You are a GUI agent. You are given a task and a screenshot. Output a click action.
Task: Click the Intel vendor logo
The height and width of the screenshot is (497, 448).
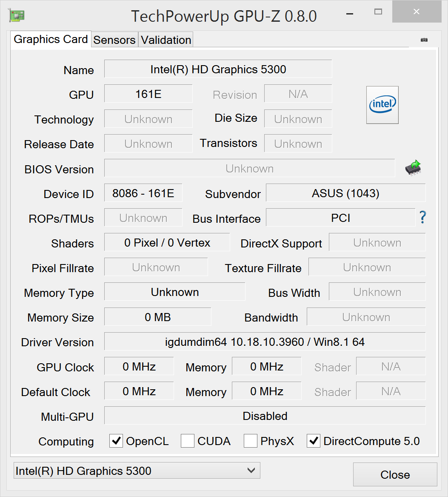tap(382, 105)
